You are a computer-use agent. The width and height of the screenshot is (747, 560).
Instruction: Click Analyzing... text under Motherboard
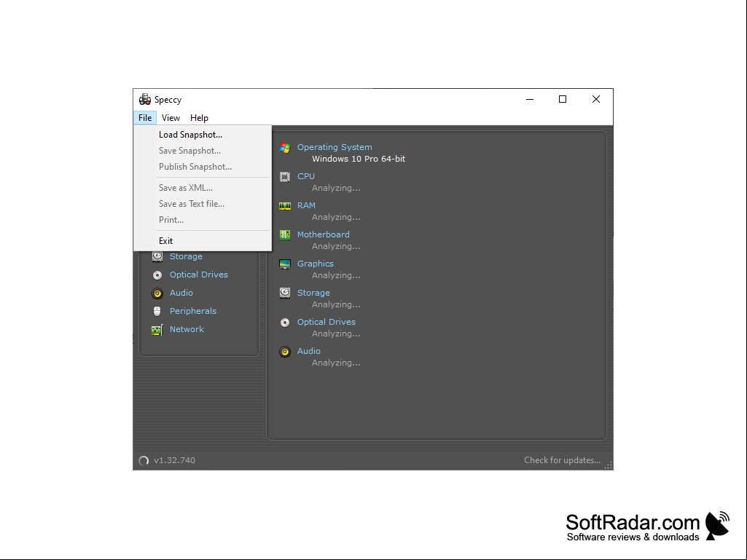336,246
